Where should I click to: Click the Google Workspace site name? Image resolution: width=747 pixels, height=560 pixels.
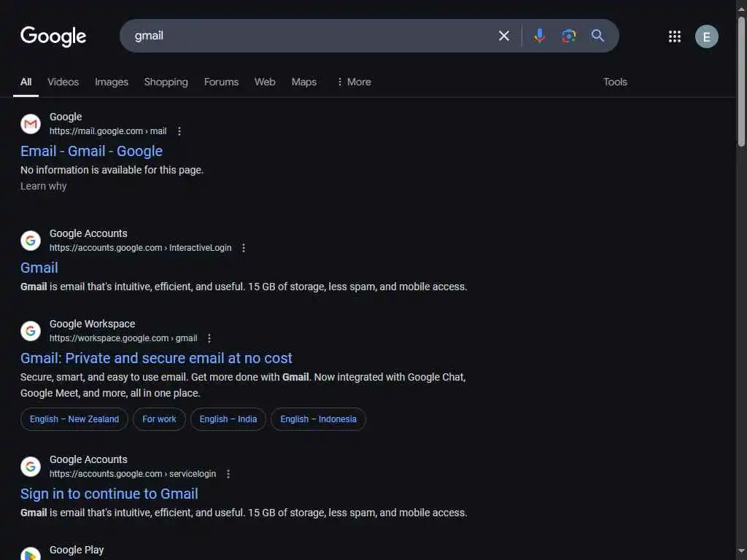[93, 324]
